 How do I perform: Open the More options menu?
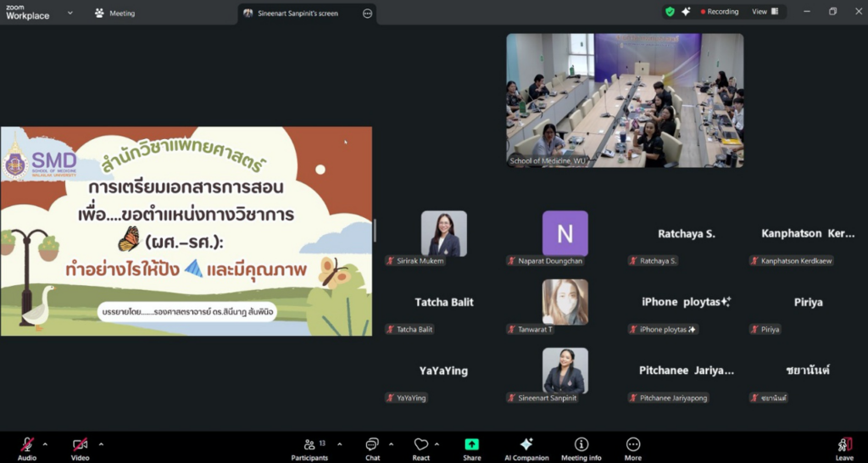click(x=632, y=446)
